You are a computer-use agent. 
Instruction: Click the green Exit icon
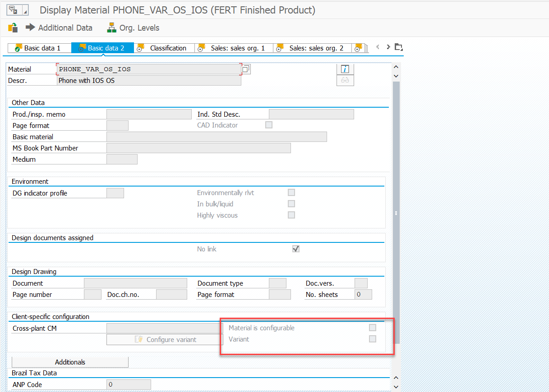[x=12, y=27]
